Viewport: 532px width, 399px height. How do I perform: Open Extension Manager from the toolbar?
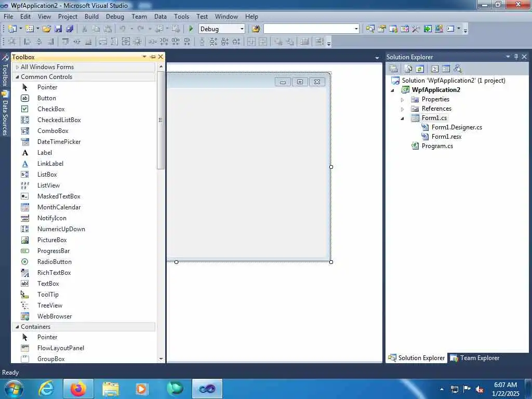pos(439,29)
